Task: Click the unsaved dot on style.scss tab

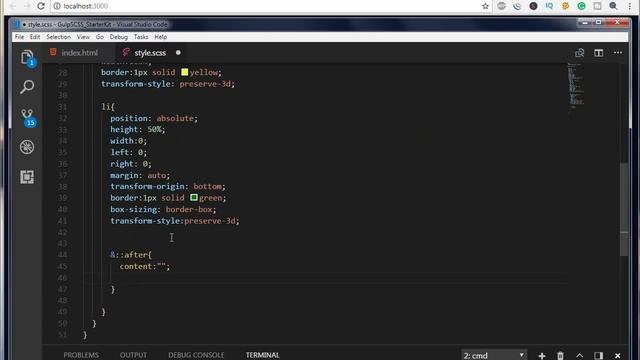Action: pyautogui.click(x=178, y=53)
